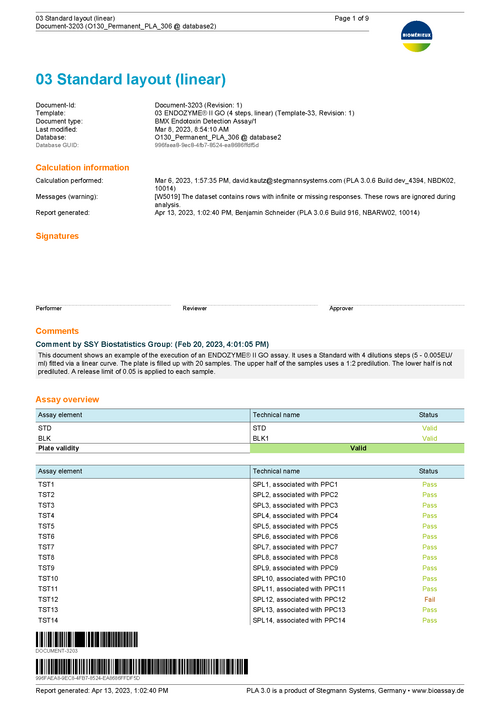Click the 'Signatures' heading
This screenshot has height=708, width=500.
tap(57, 236)
